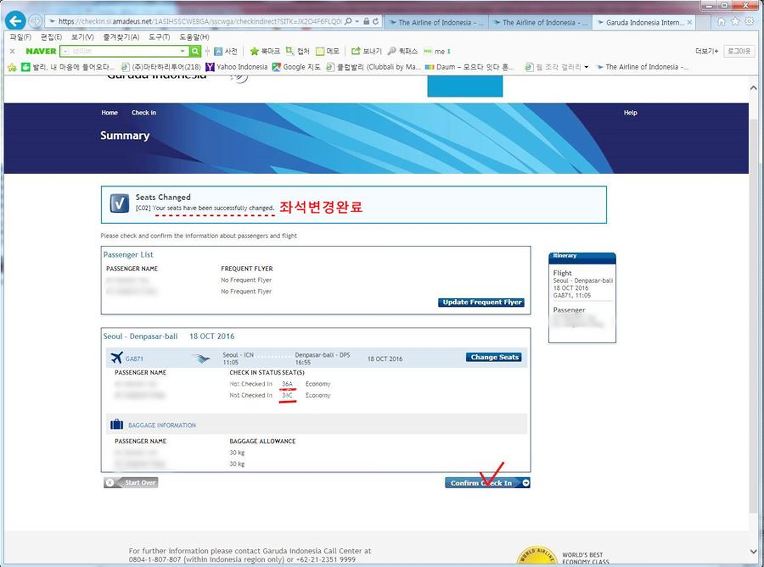Expand the 웹 조각 갤러리 bookmark dropdown
The width and height of the screenshot is (764, 567).
[x=586, y=67]
